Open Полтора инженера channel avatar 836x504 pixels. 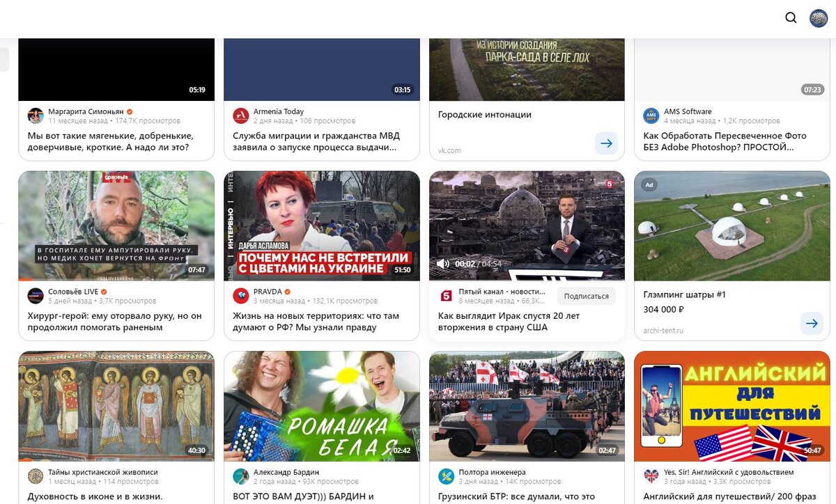click(x=447, y=476)
